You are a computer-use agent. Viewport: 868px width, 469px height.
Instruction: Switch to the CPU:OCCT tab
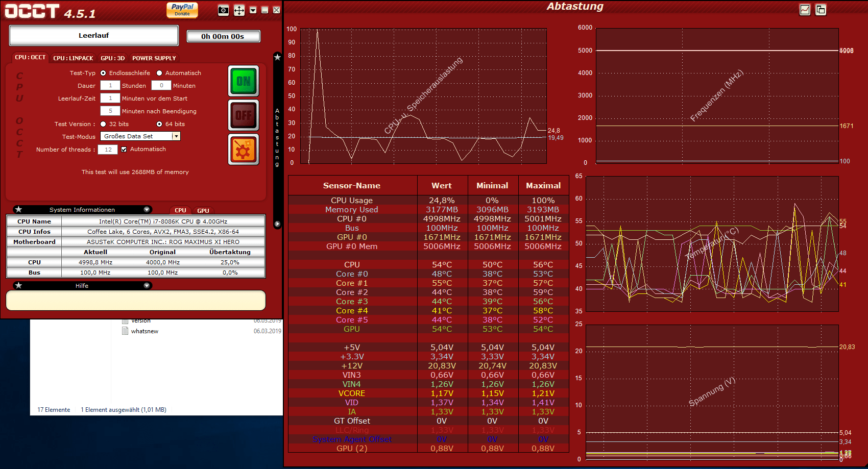pos(30,58)
